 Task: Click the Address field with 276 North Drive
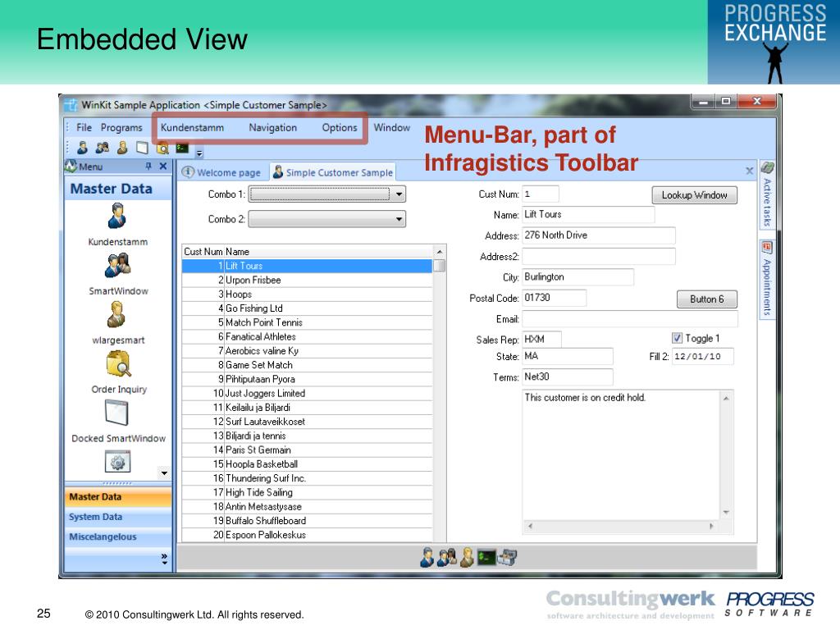(599, 235)
